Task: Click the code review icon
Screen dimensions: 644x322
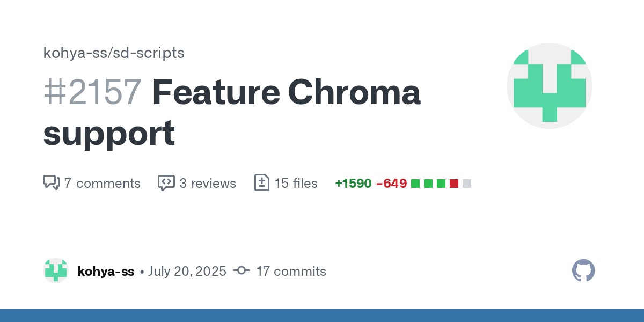Action: pos(166,182)
